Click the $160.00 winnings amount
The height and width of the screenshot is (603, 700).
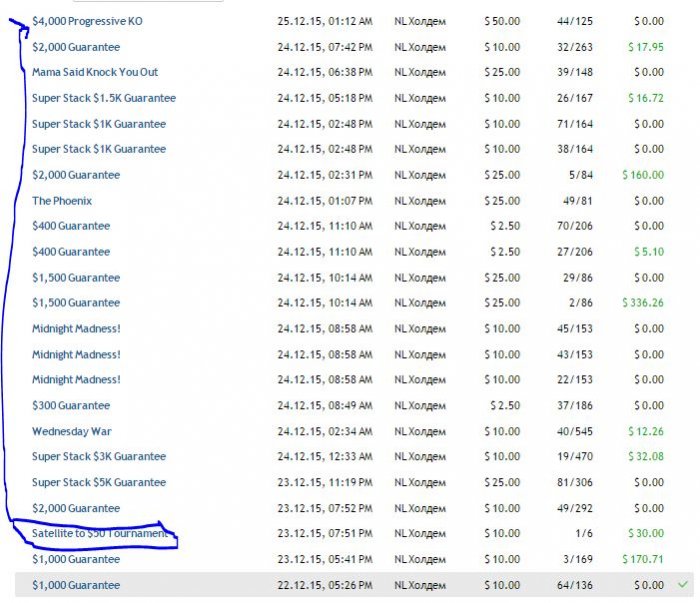[x=643, y=175]
